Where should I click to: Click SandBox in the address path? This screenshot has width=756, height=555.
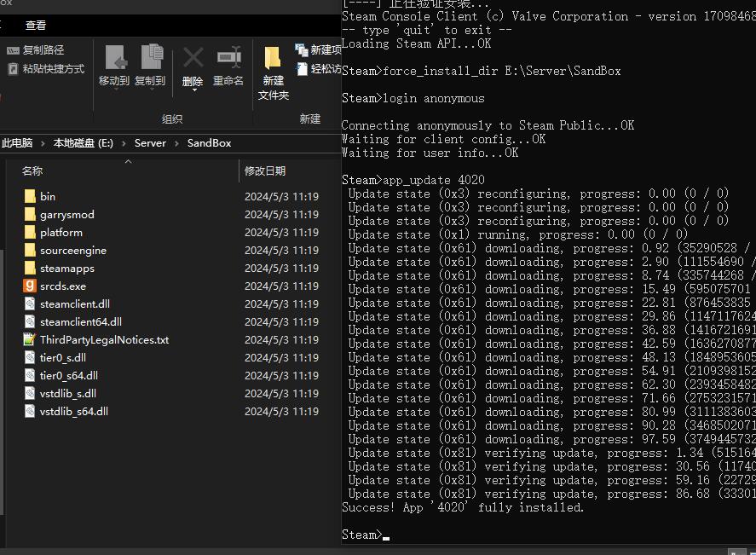tap(210, 142)
